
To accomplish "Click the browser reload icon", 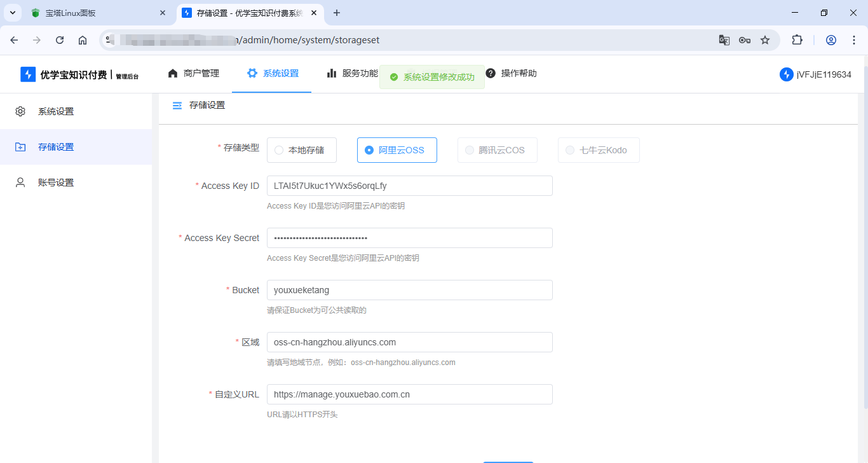I will point(60,40).
